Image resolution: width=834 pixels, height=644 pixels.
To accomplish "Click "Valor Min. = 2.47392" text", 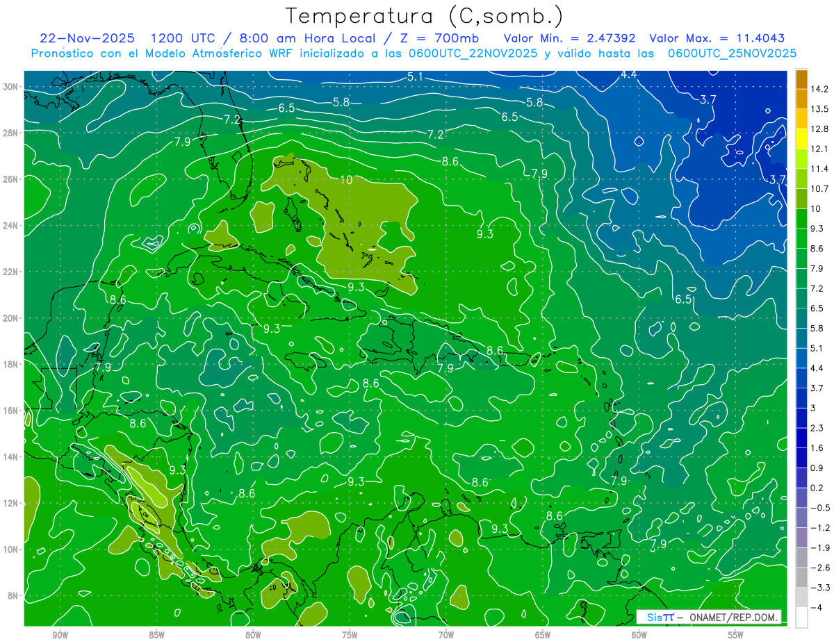I will (x=570, y=39).
